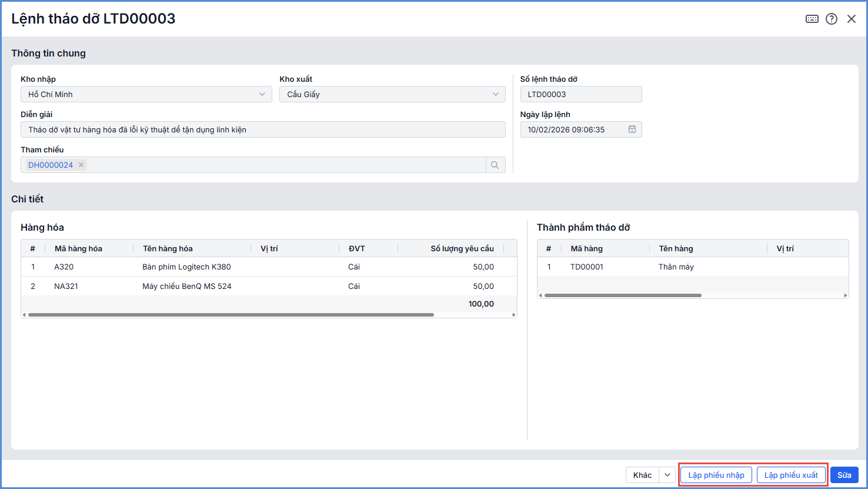This screenshot has height=489, width=868.
Task: Click the Khác button
Action: click(x=642, y=475)
